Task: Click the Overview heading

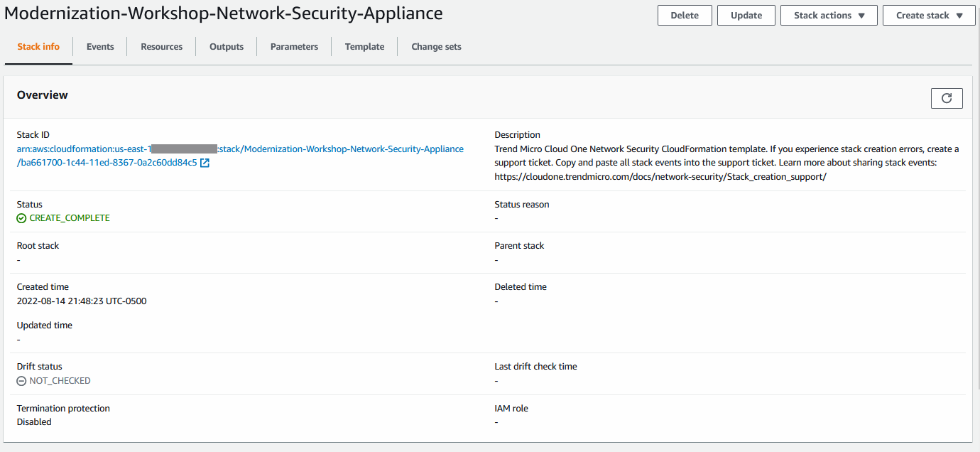Action: point(43,95)
